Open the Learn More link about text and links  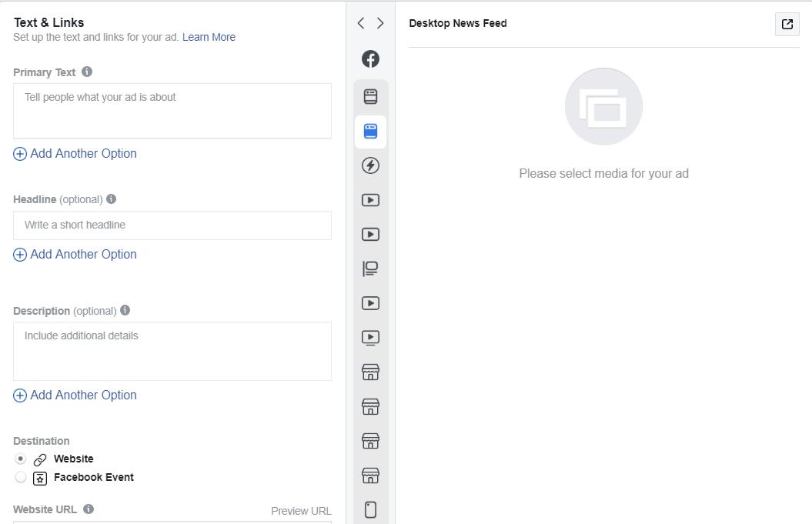209,36
